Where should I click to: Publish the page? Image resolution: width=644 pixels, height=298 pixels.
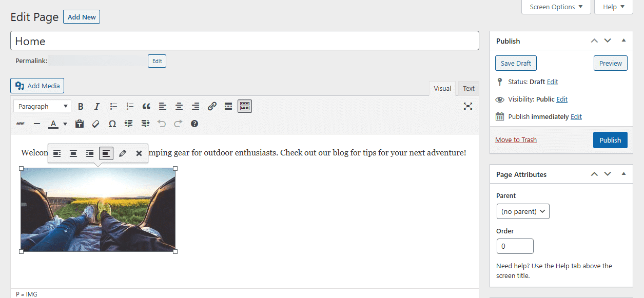click(610, 140)
